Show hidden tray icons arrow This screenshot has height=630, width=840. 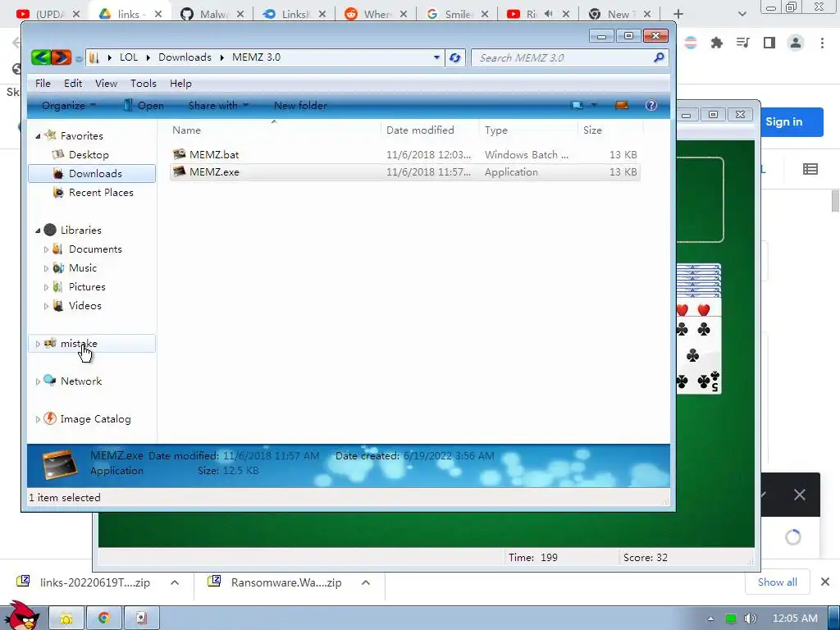[710, 619]
